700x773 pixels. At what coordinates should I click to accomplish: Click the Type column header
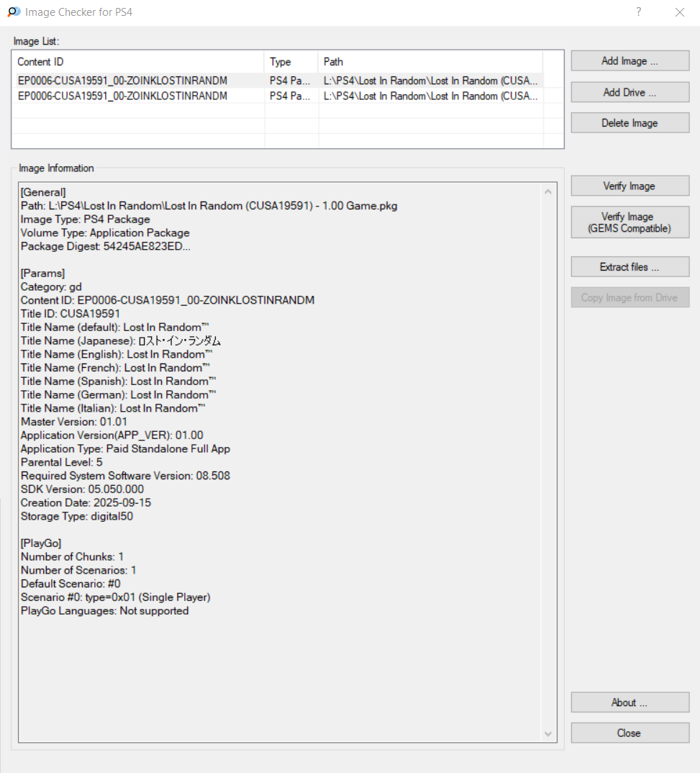coord(291,62)
